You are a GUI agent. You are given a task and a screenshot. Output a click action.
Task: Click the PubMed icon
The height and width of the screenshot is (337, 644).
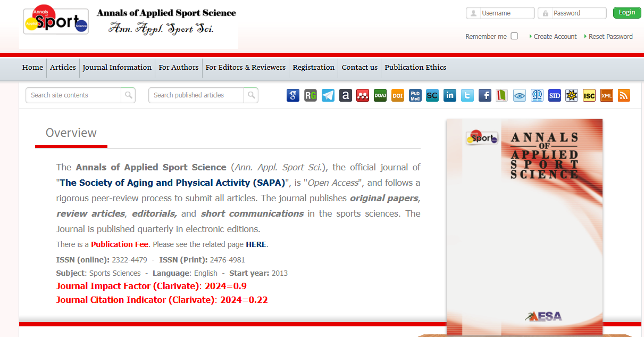pyautogui.click(x=415, y=95)
